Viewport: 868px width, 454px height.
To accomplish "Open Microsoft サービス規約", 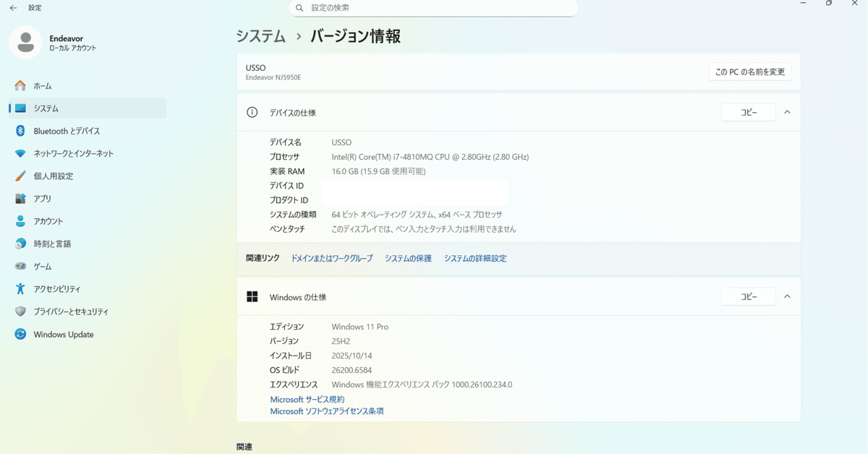I will click(307, 398).
